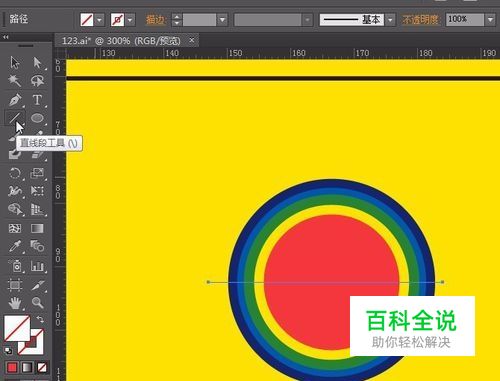Activate the Artboard tool

15,285
